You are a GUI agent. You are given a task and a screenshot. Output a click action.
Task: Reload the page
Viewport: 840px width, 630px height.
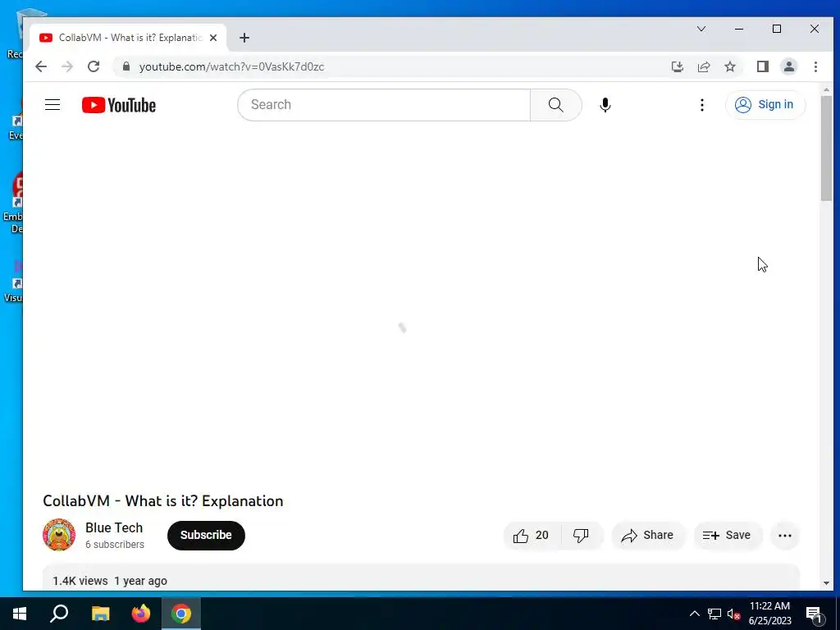(94, 66)
